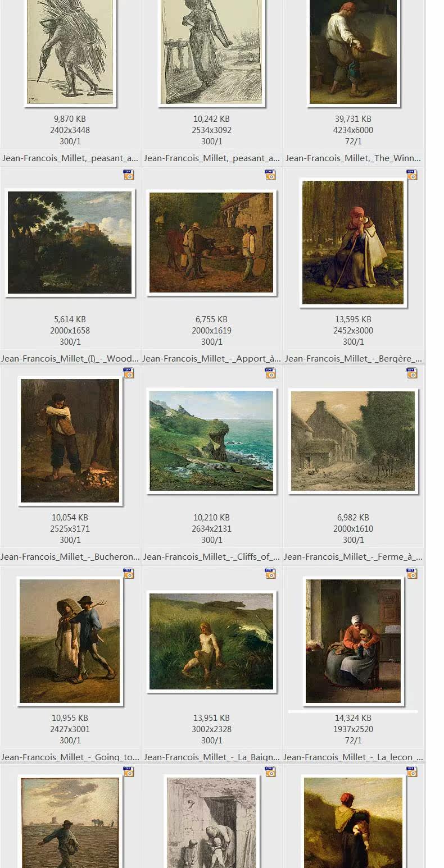The image size is (444, 868).
Task: Click the Jean-Francois_Millet_-_Going_to filename label
Action: (x=70, y=757)
